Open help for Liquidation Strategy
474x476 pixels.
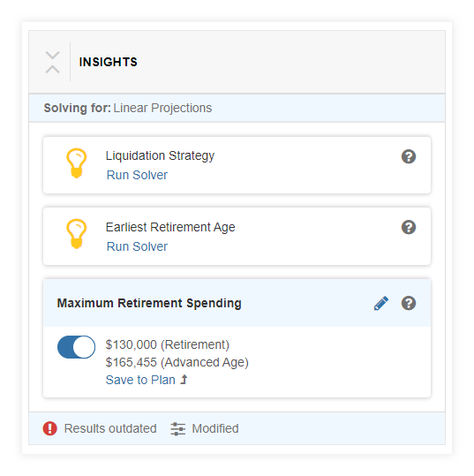coord(409,156)
